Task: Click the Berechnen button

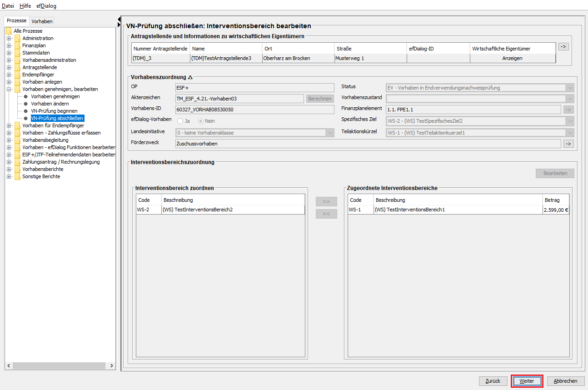Action: [x=320, y=99]
